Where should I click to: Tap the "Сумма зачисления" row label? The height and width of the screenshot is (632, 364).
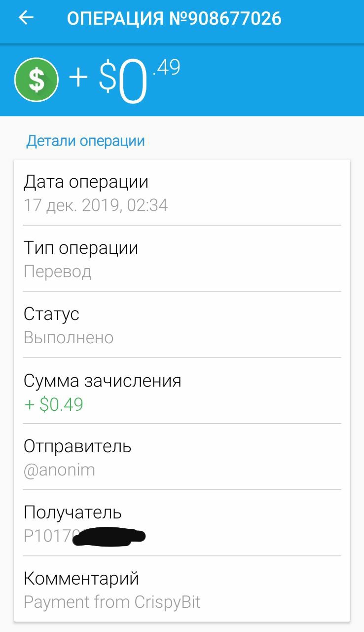click(103, 381)
